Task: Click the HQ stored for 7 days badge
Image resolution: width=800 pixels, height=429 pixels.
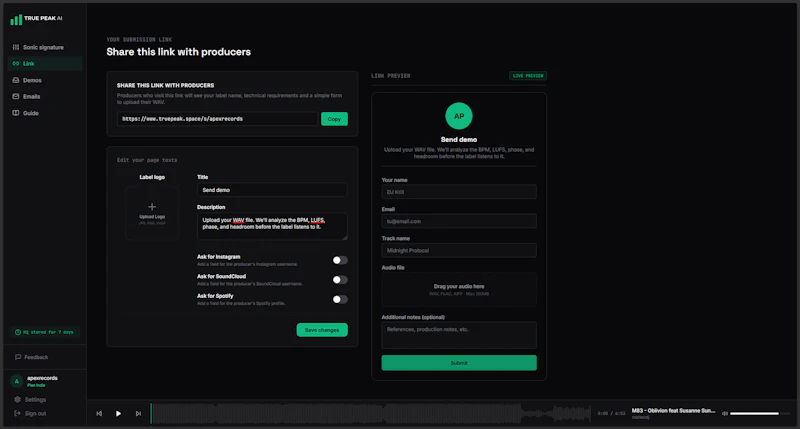Action: coord(45,332)
